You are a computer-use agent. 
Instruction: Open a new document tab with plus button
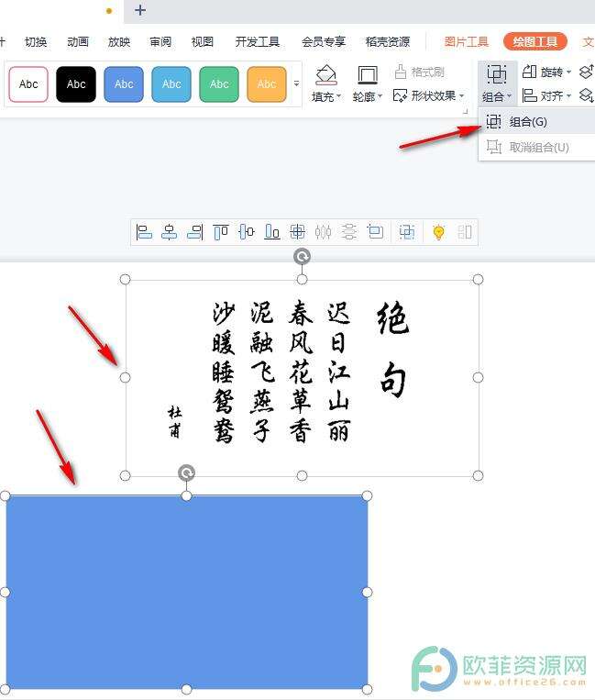(140, 10)
